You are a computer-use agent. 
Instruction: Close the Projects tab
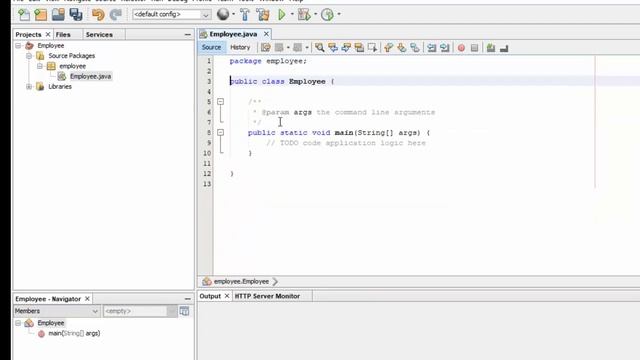coord(48,34)
